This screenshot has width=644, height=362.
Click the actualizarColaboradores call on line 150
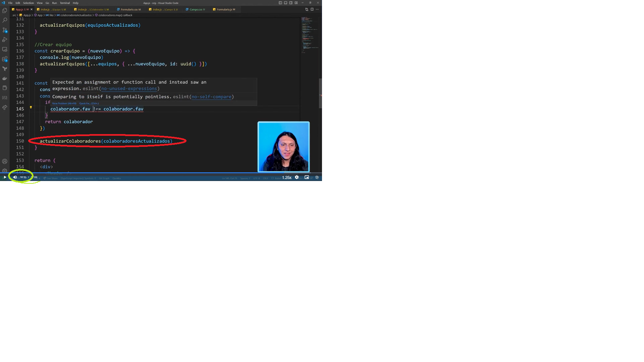[x=106, y=141]
